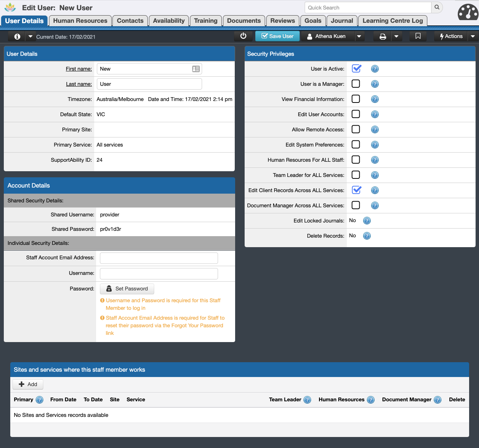Click help icon beside Human Resources column
Image resolution: width=479 pixels, height=448 pixels.
coord(371,400)
